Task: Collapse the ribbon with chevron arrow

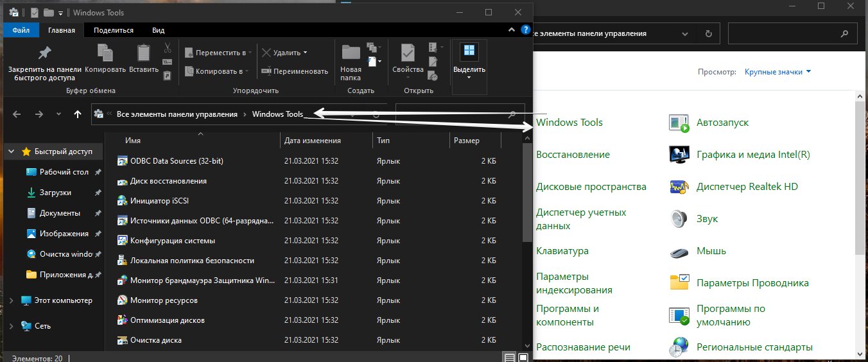Action: tap(511, 30)
